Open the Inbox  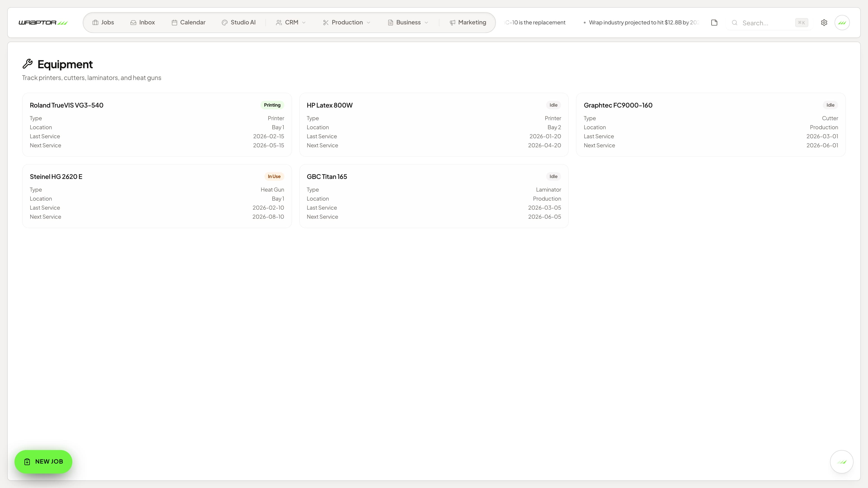coord(143,23)
